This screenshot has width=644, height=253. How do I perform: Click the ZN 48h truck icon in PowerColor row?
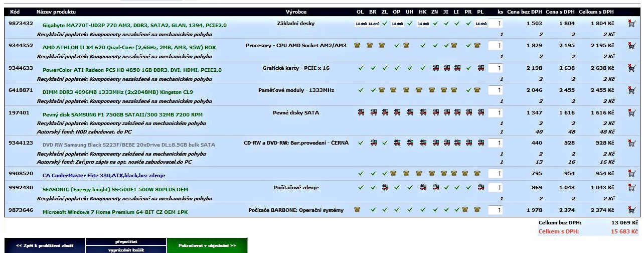coord(435,68)
